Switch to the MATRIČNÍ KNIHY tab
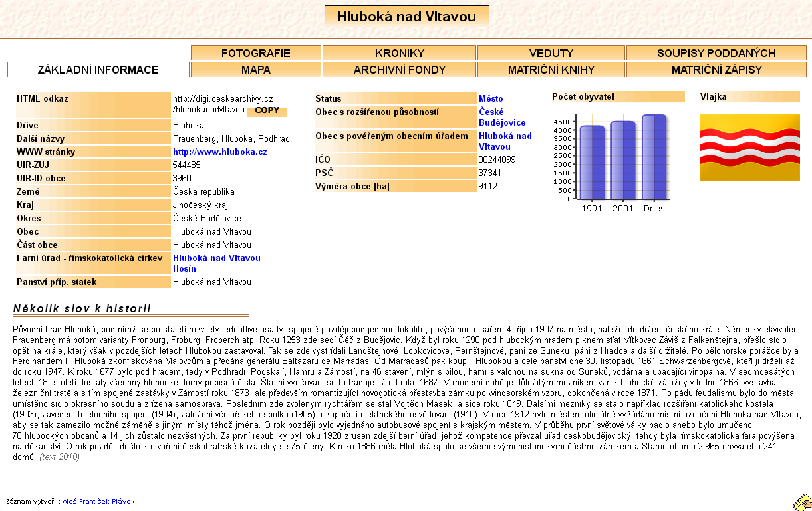This screenshot has width=812, height=511. pos(551,70)
